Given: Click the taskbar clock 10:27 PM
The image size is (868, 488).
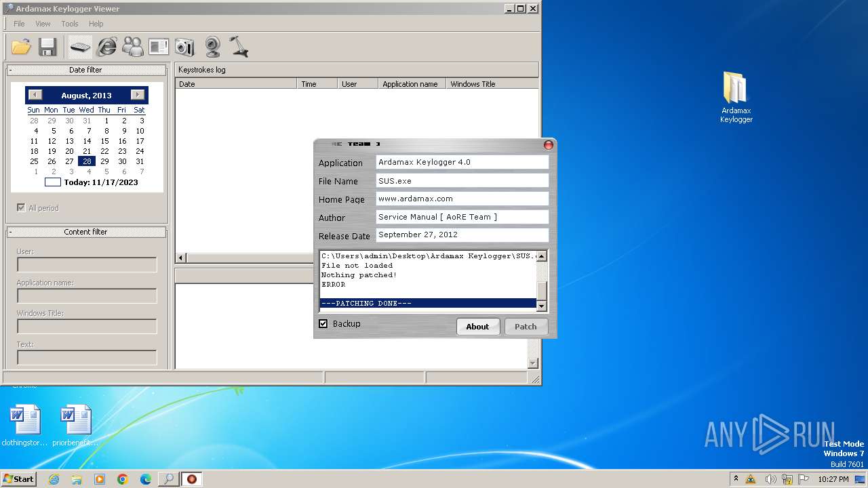Looking at the screenshot, I should 833,479.
